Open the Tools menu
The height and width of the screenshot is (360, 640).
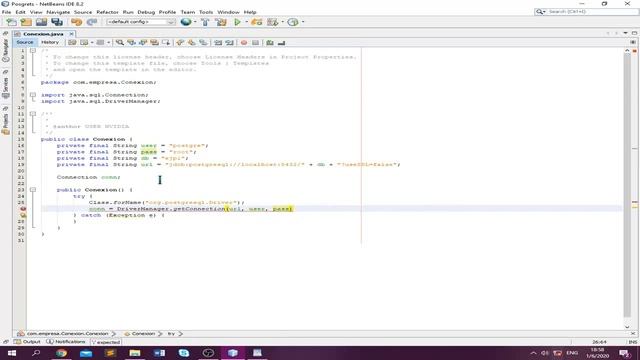(x=206, y=12)
